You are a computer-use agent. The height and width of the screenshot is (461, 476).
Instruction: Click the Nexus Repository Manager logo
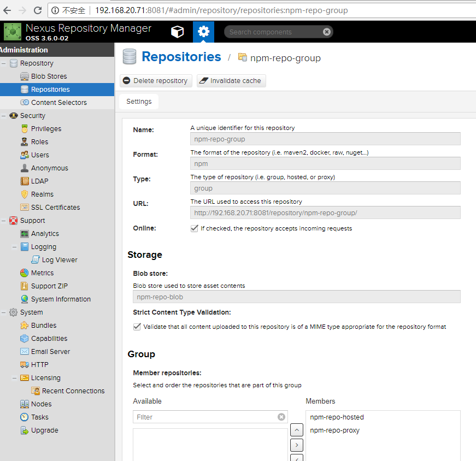pos(13,32)
